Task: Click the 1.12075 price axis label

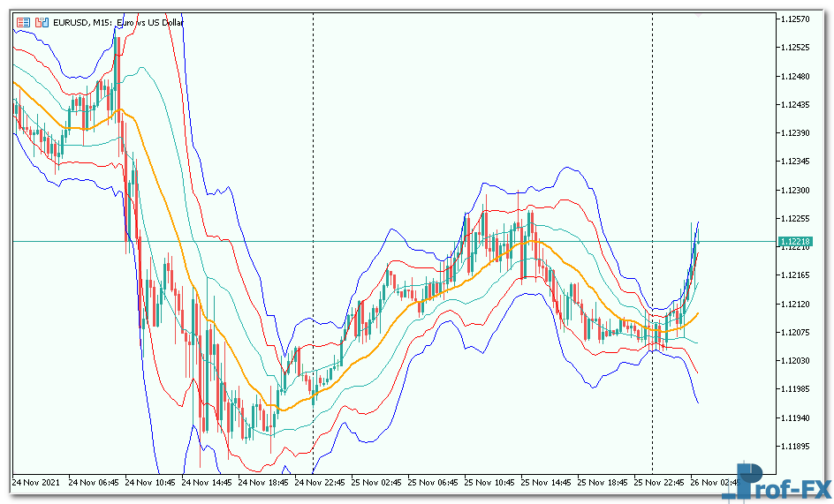Action: 795,332
